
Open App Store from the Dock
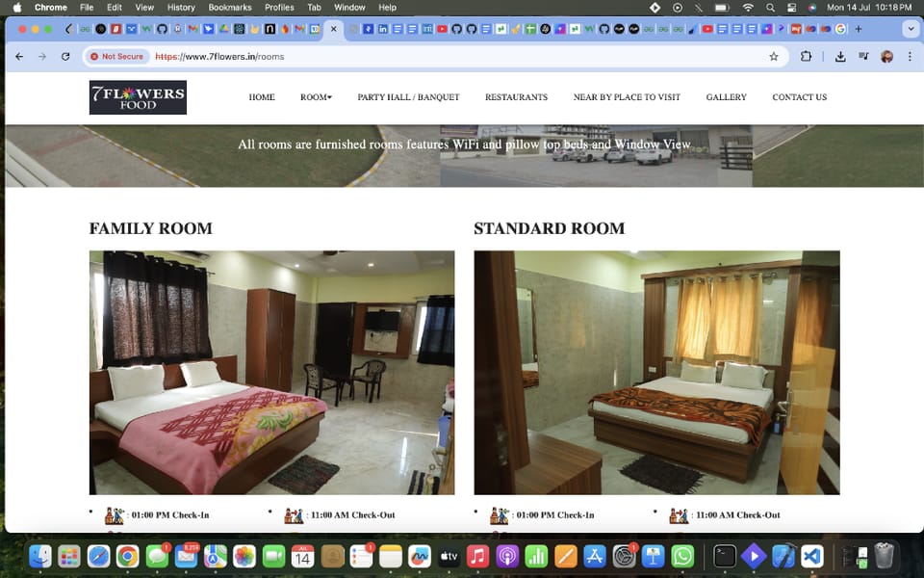(x=595, y=556)
